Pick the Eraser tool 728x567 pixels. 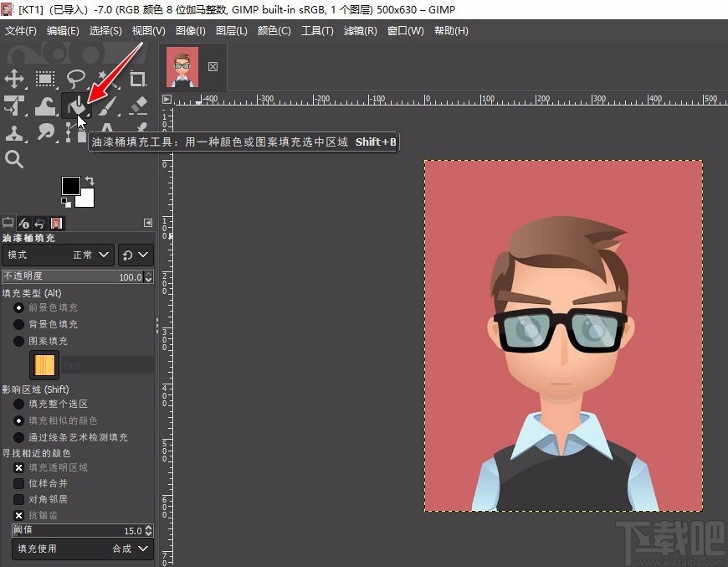point(138,106)
